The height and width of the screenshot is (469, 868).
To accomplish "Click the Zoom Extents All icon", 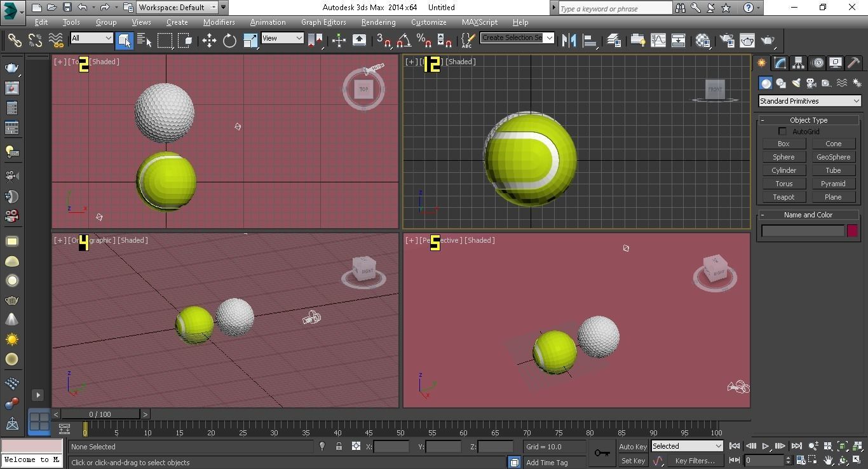I will coord(858,446).
